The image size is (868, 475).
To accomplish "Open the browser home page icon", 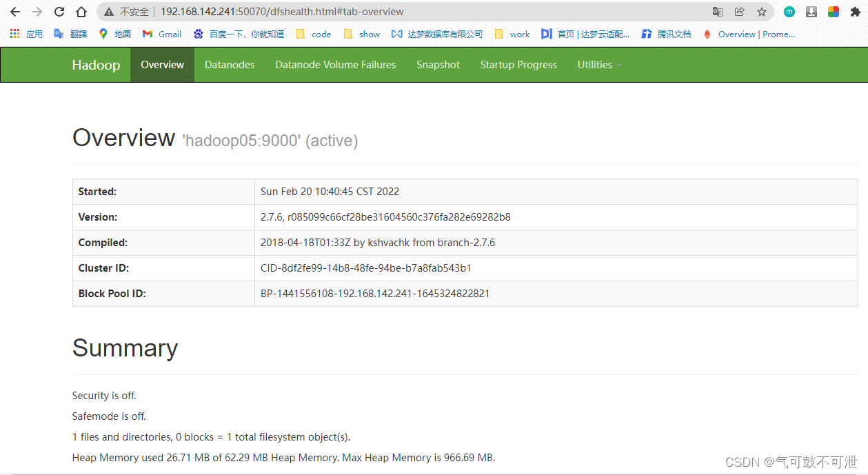I will point(81,12).
